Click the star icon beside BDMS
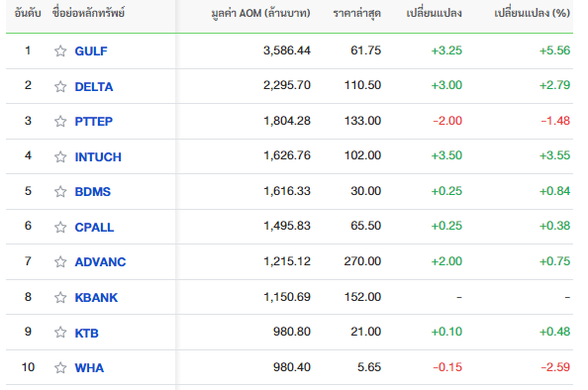The height and width of the screenshot is (390, 588). (x=60, y=191)
